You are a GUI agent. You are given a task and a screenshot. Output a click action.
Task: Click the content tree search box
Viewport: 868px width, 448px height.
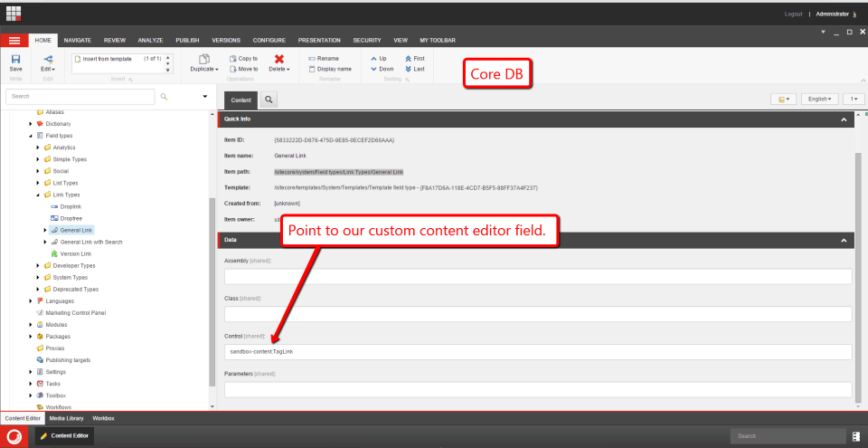click(x=80, y=97)
